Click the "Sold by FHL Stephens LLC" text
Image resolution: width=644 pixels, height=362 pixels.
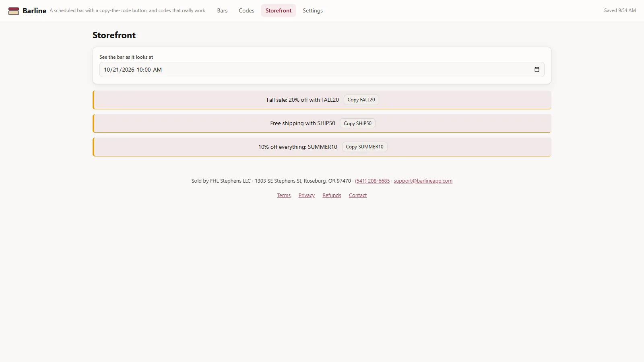pyautogui.click(x=221, y=181)
